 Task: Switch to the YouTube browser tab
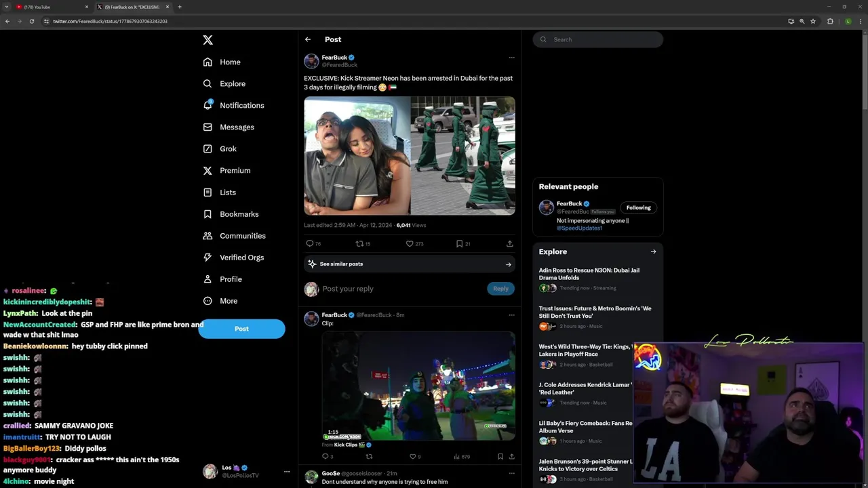pyautogui.click(x=50, y=7)
